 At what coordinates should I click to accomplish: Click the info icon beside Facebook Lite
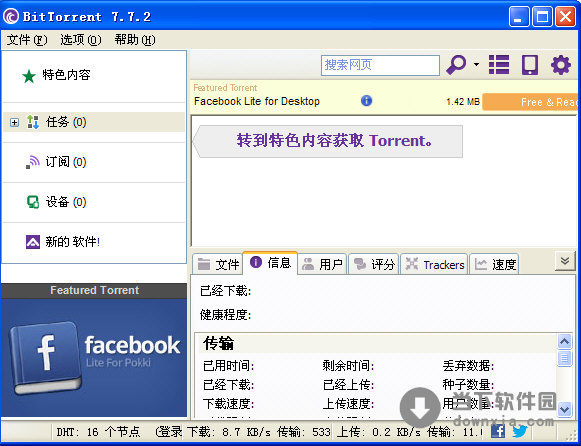366,100
